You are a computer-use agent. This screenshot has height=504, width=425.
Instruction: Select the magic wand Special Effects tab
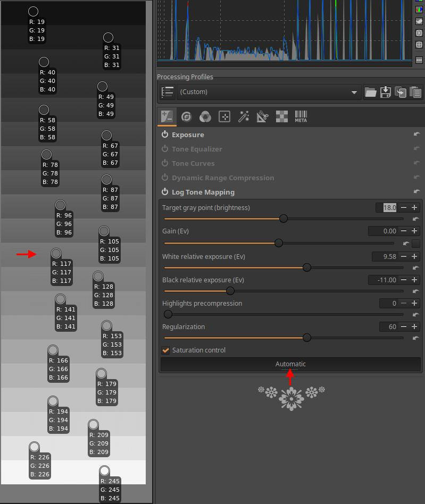pyautogui.click(x=244, y=116)
